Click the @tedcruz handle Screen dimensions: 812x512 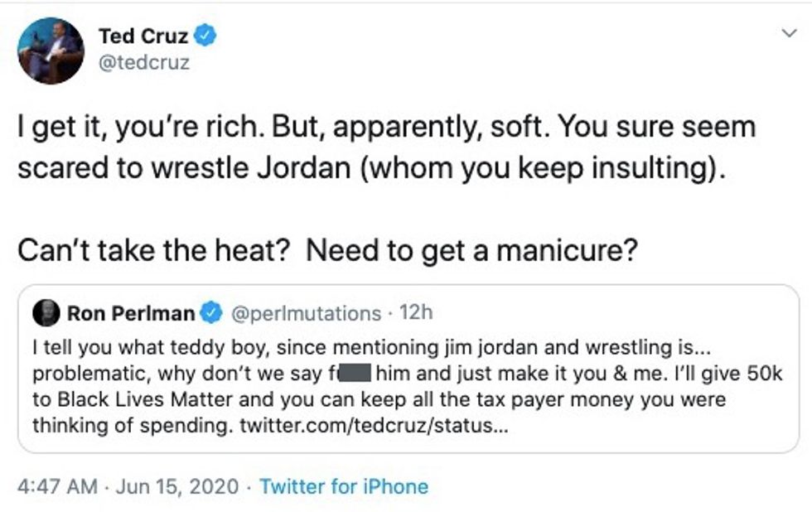(143, 62)
